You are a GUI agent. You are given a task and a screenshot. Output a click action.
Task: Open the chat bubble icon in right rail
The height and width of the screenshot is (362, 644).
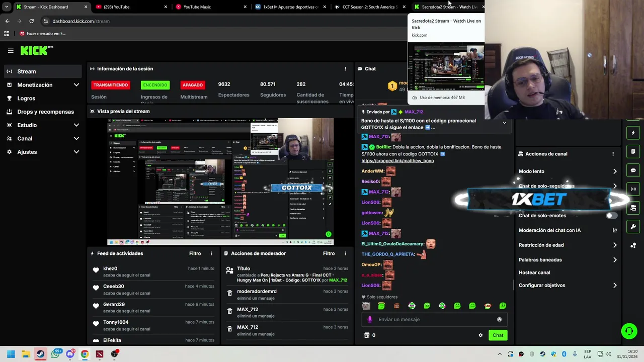pos(633,170)
